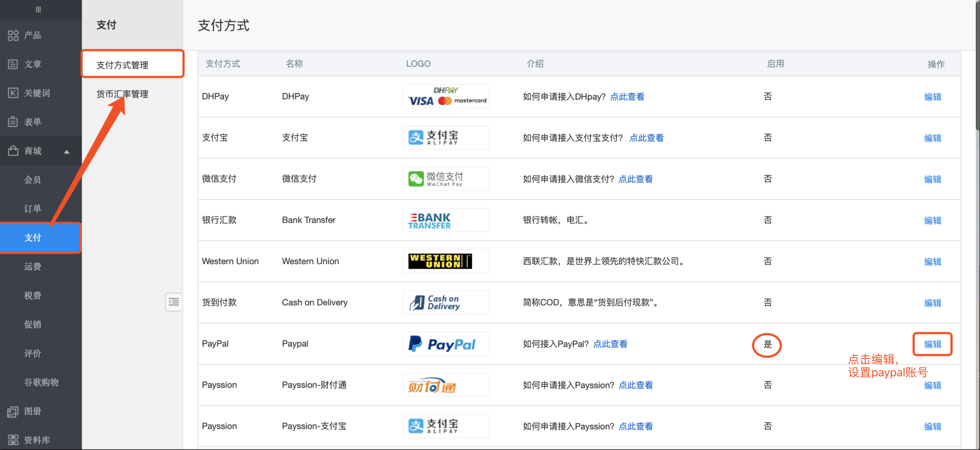Viewport: 980px width, 450px height.
Task: Edit the Bank Transfer payment method
Action: (932, 220)
